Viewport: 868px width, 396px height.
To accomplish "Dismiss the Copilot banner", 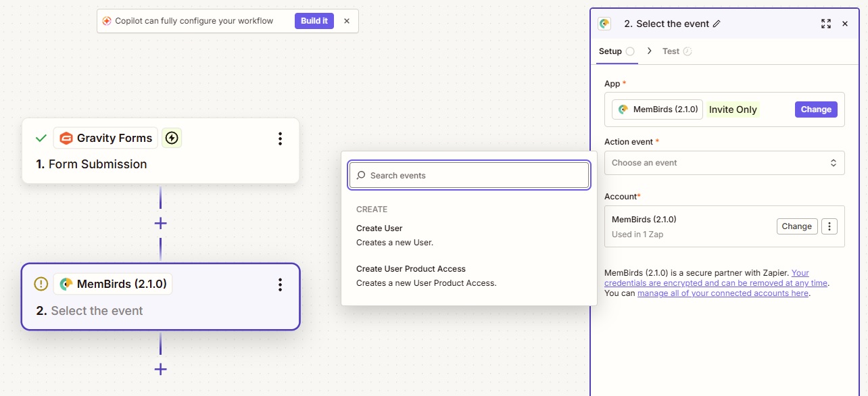I will pos(347,21).
